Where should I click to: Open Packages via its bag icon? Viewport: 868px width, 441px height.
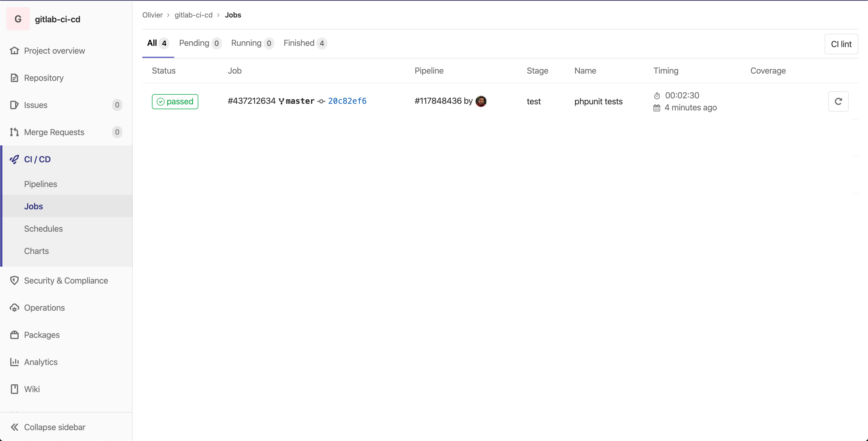coord(14,335)
